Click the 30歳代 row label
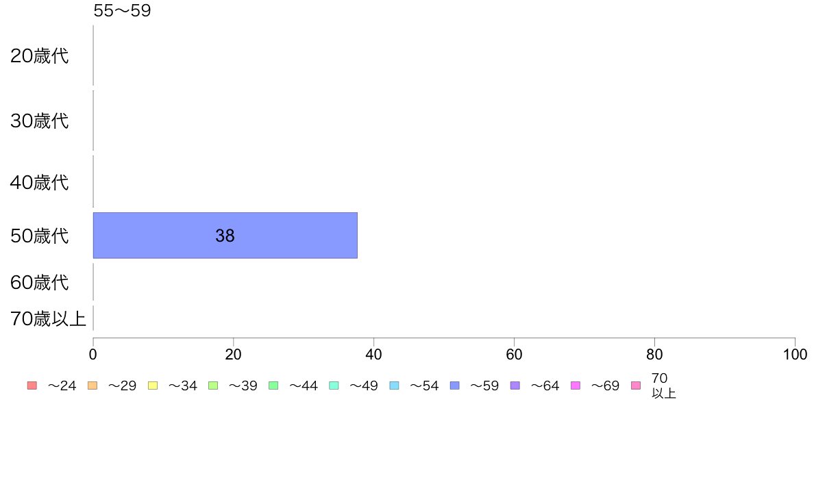814x504 pixels. (x=40, y=121)
